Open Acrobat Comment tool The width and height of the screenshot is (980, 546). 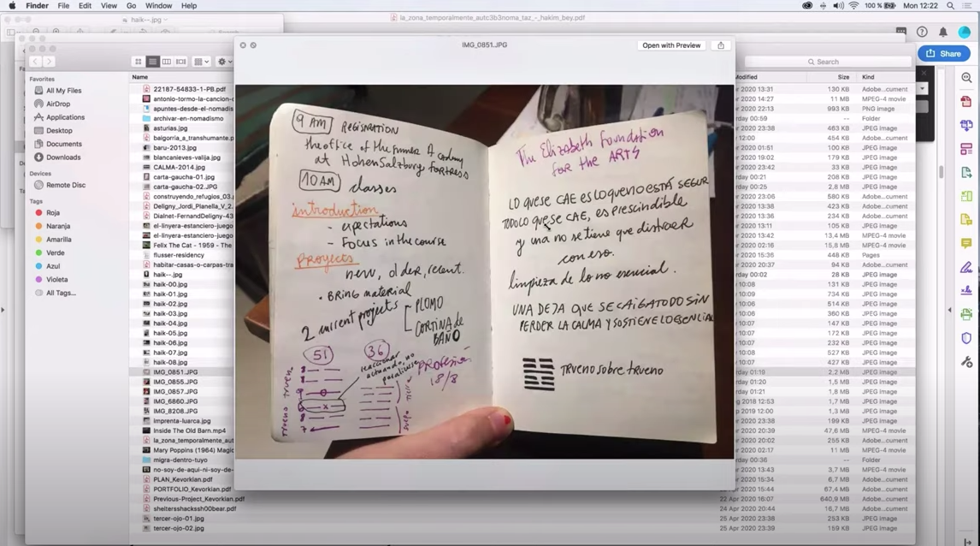[x=966, y=243]
